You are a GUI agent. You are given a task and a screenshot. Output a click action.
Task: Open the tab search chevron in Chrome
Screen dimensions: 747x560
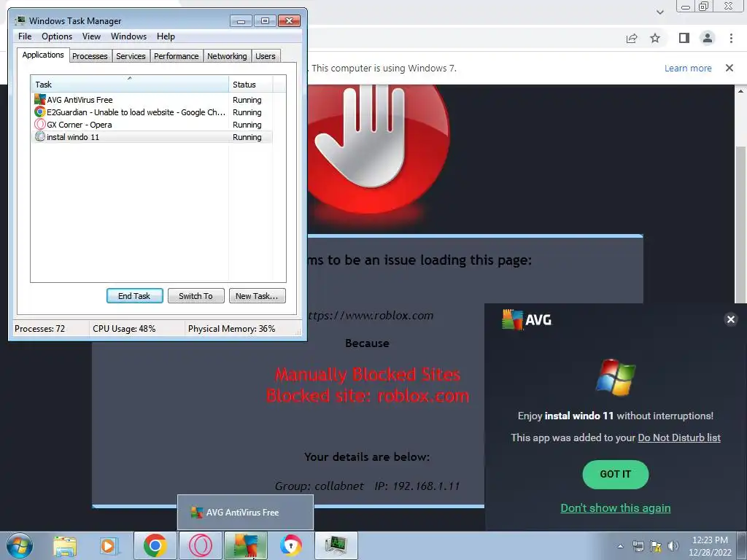pyautogui.click(x=659, y=12)
